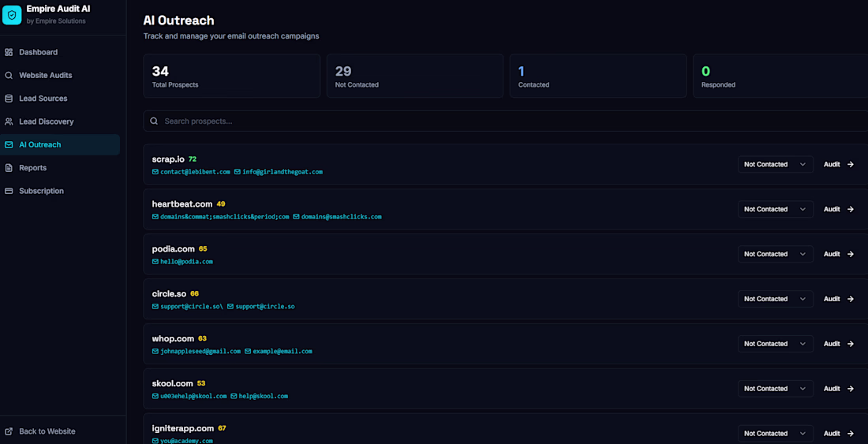Click Audit button for circle.so

[x=839, y=299]
